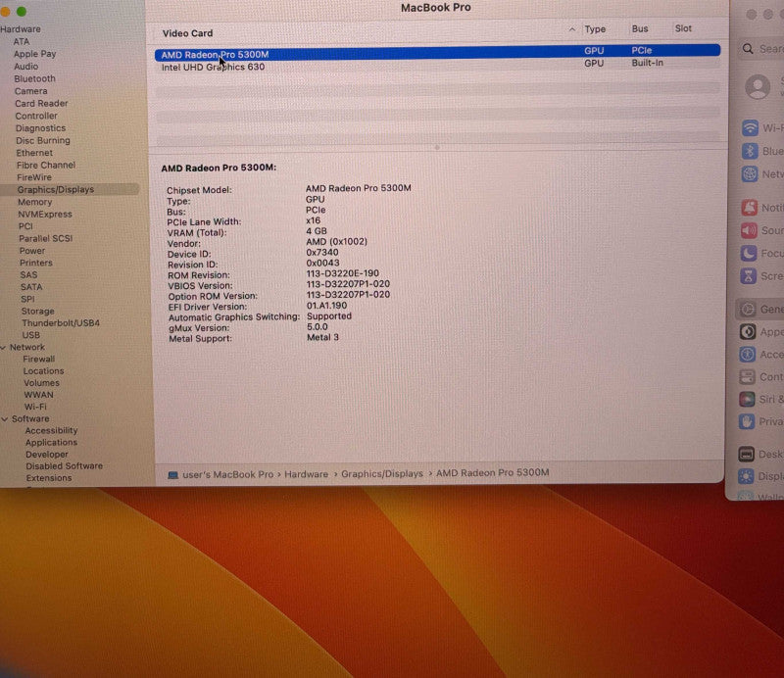
Task: Click the Slot column header
Action: tap(683, 28)
